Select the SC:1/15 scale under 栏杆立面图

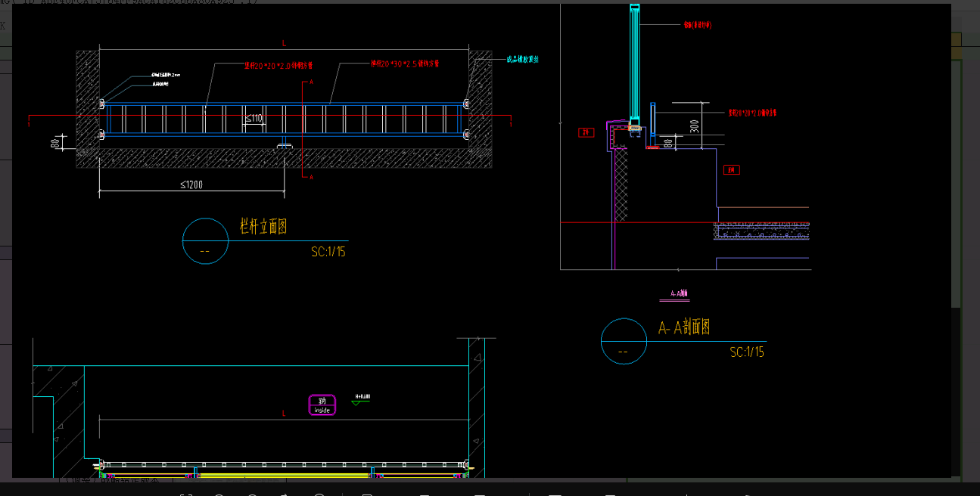328,252
